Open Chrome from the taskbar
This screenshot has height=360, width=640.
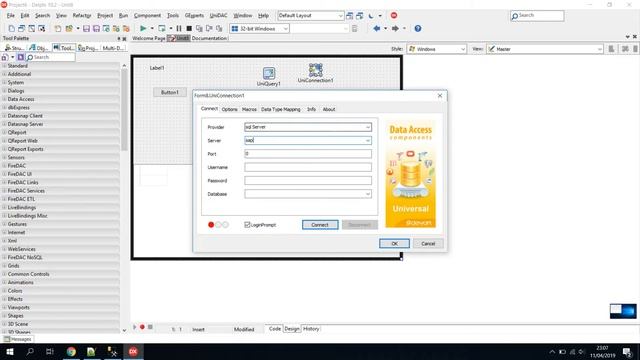(x=71, y=351)
